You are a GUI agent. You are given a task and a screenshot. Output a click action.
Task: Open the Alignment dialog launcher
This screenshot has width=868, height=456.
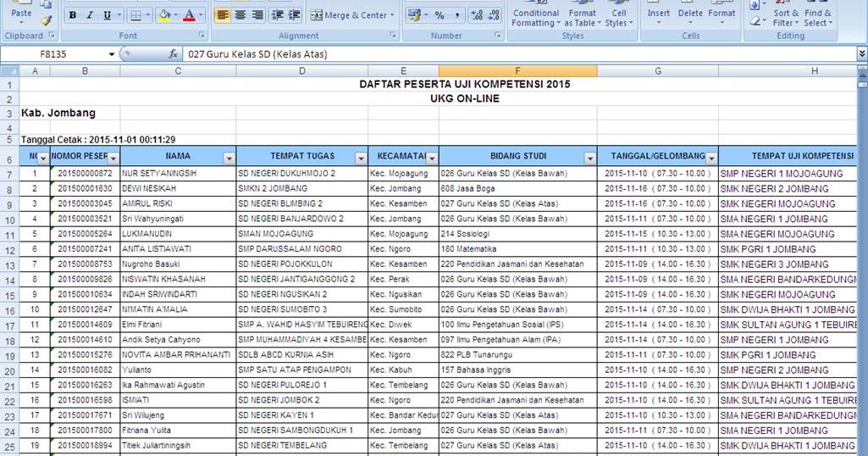pyautogui.click(x=393, y=36)
